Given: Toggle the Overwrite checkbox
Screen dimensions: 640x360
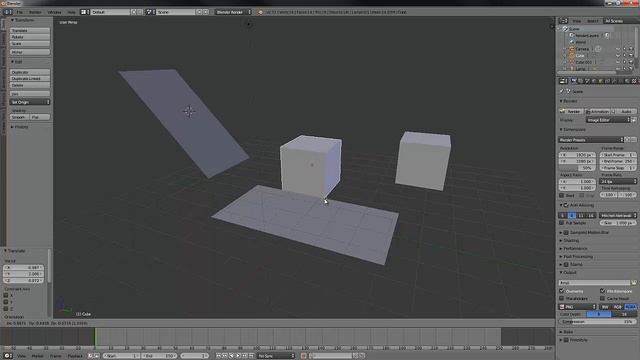Looking at the screenshot, I should coord(562,291).
